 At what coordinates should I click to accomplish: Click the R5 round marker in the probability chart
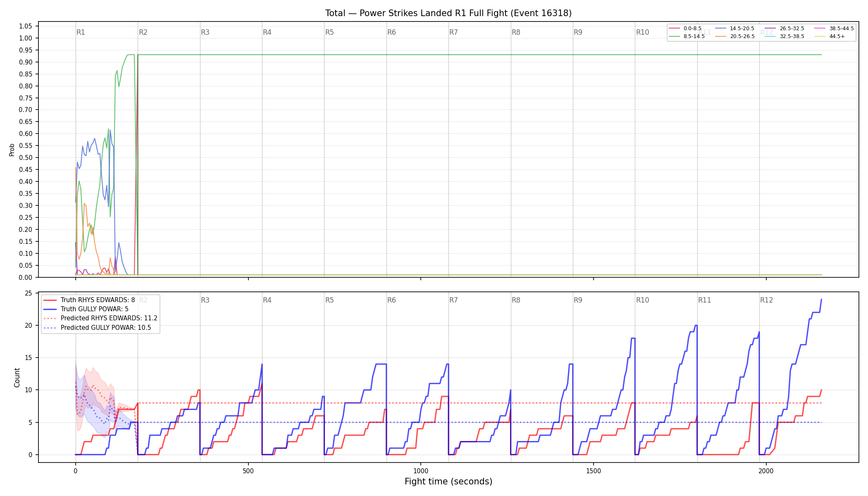pyautogui.click(x=329, y=32)
